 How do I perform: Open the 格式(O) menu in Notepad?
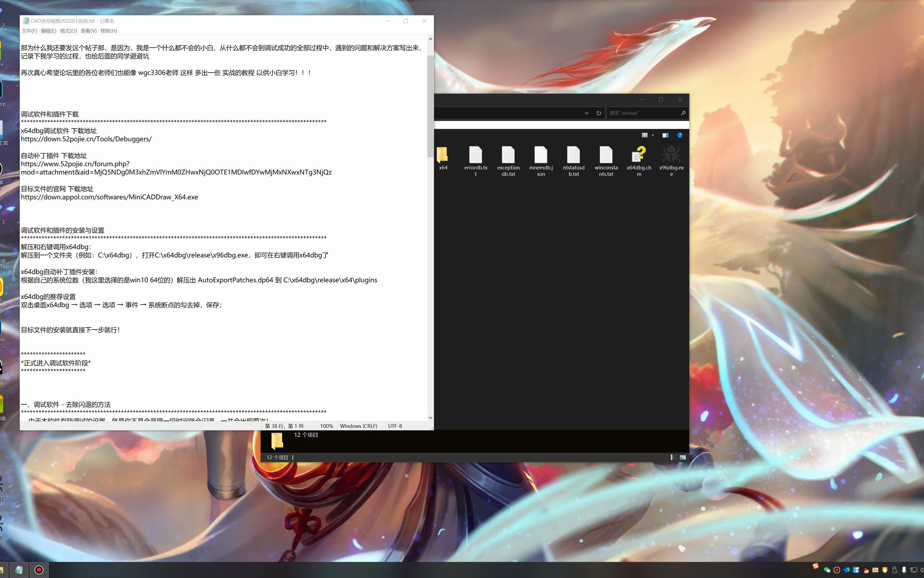tap(68, 31)
